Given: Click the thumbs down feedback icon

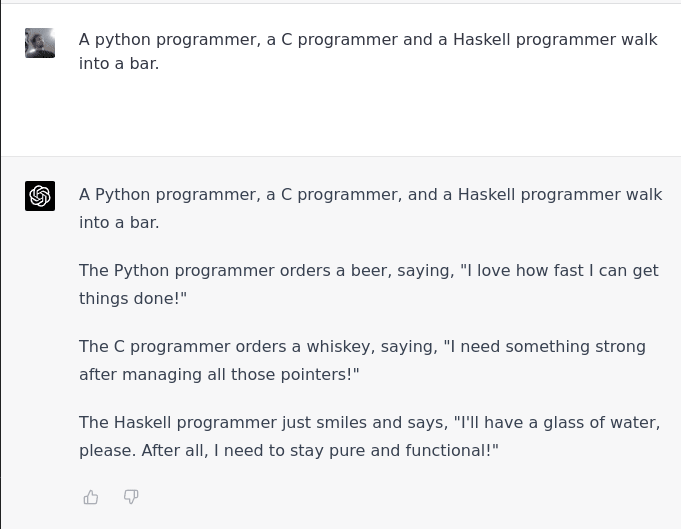Looking at the screenshot, I should click(x=131, y=496).
